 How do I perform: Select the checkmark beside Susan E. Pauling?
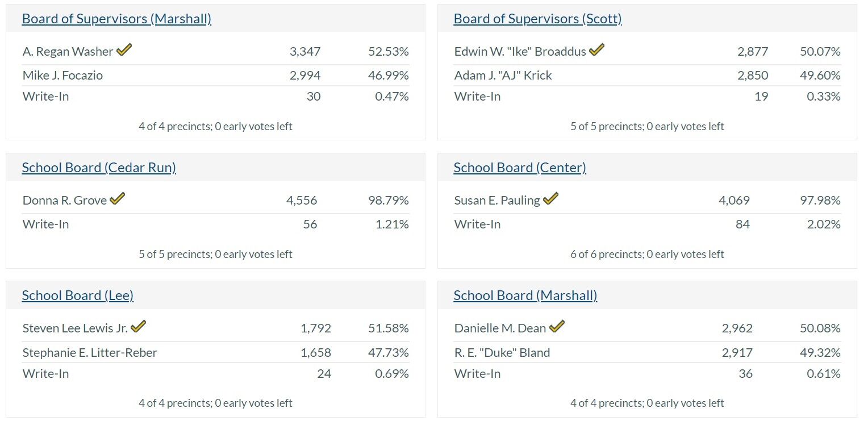coord(550,199)
